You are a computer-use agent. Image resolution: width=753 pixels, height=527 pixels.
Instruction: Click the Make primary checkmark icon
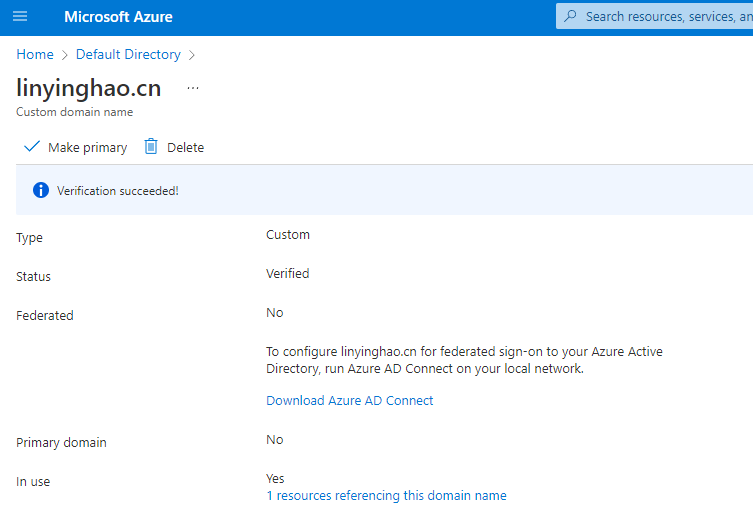[32, 147]
